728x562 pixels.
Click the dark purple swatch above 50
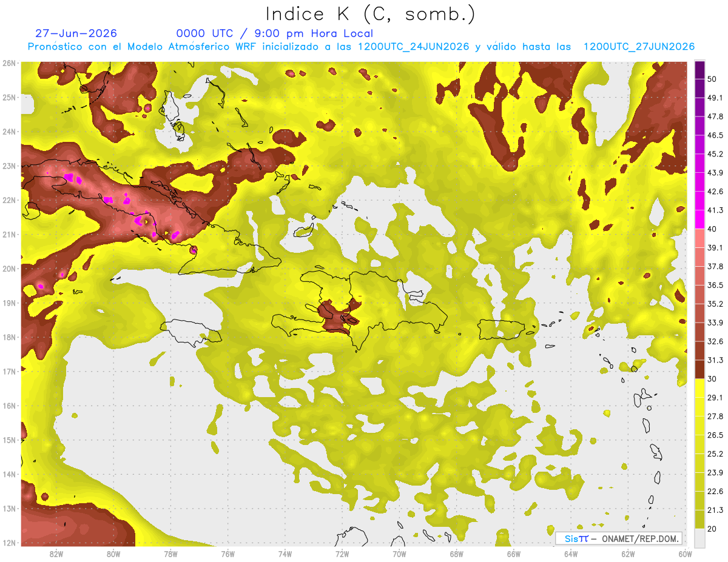tap(699, 70)
